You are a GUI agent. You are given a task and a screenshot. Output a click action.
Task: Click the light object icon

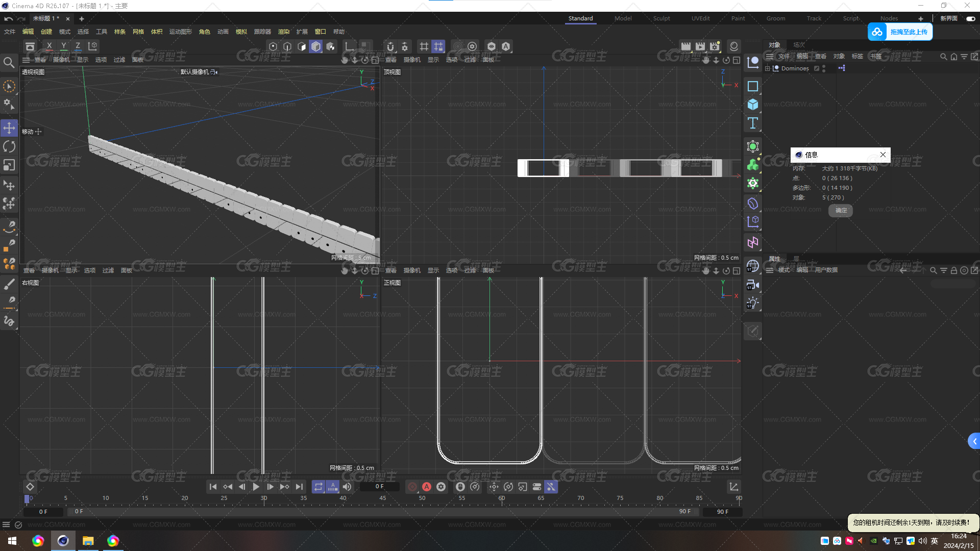(753, 303)
